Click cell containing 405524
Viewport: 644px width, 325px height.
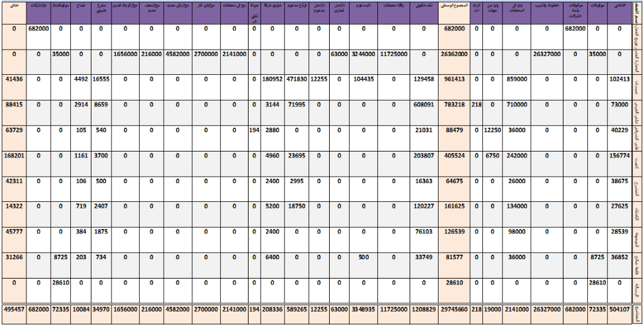click(x=454, y=163)
